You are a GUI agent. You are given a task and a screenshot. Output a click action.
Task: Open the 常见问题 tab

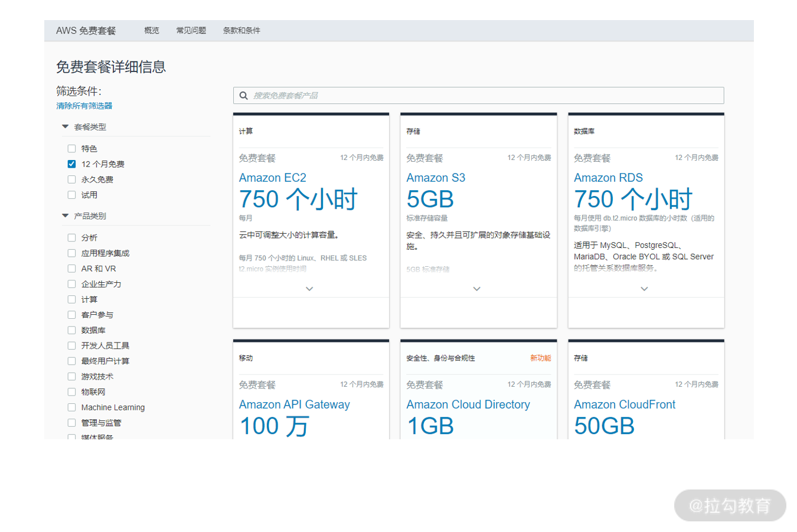click(191, 31)
